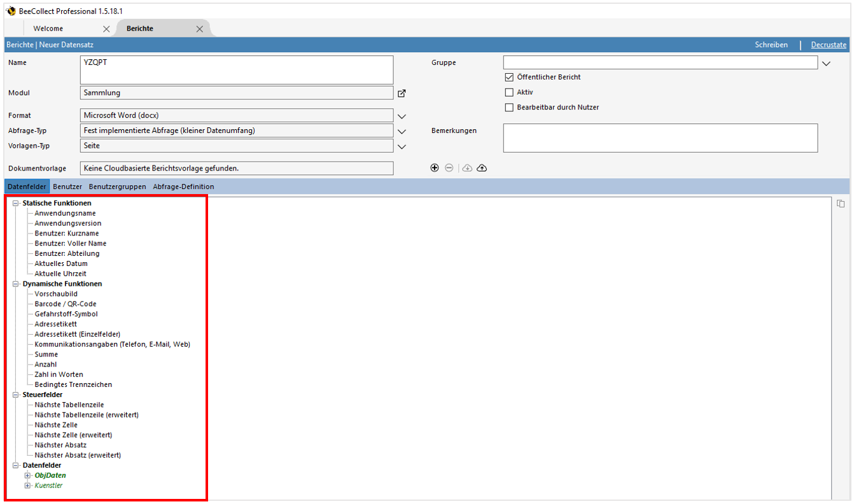Enable the Aktiv checkbox

tap(510, 92)
